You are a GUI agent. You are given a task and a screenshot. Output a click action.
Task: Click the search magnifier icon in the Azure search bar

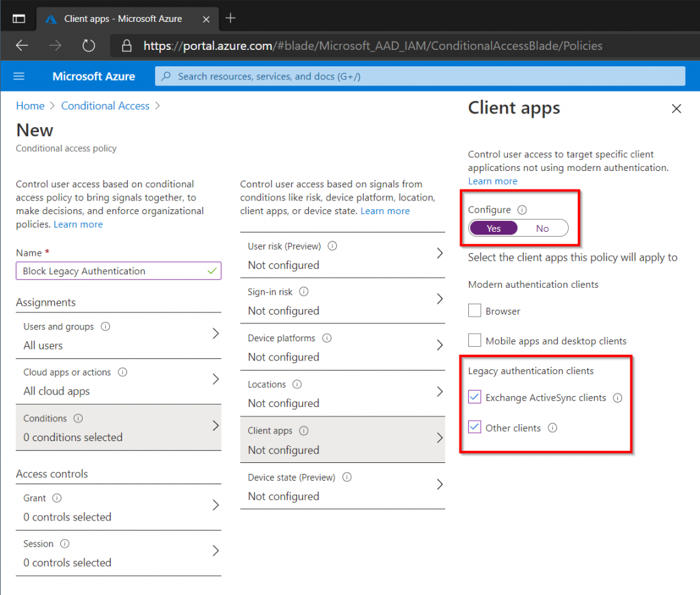[x=166, y=77]
